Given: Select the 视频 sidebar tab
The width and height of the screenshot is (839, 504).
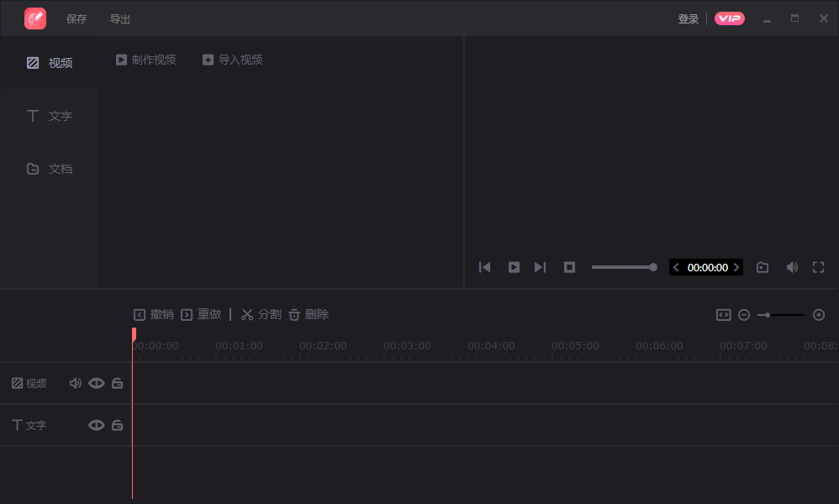Looking at the screenshot, I should click(x=50, y=63).
